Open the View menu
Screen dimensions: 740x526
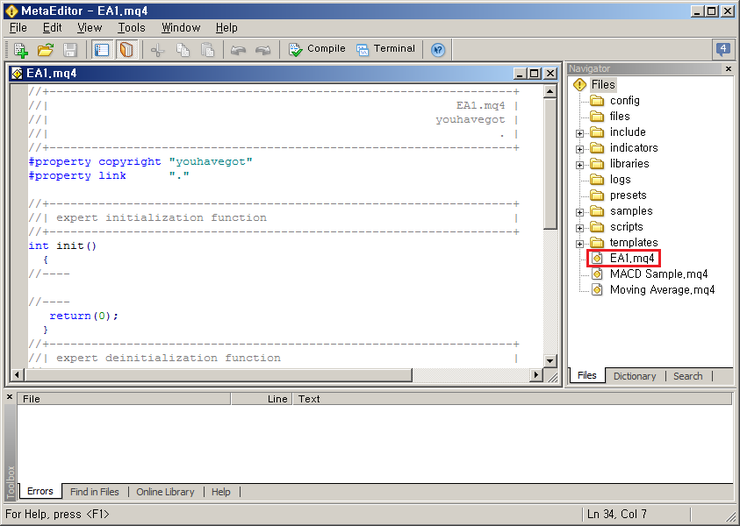(90, 28)
